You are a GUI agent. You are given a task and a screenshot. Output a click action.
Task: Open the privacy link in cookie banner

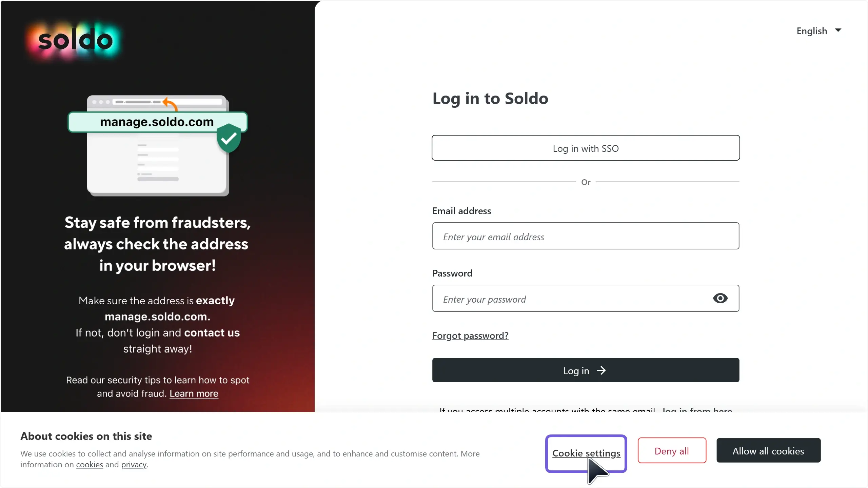click(x=134, y=465)
